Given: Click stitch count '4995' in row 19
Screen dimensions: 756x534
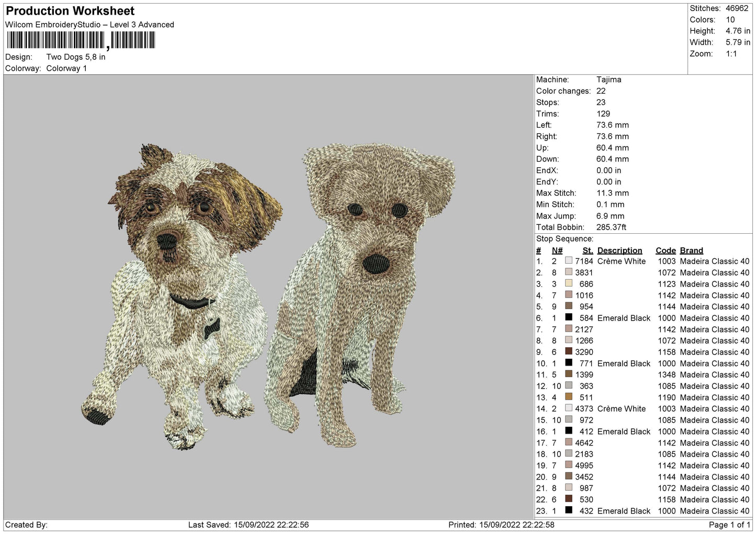Looking at the screenshot, I should pos(584,465).
